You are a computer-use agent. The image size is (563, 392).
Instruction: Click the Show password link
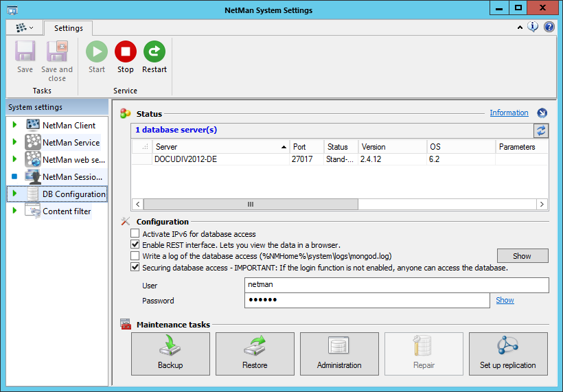505,300
